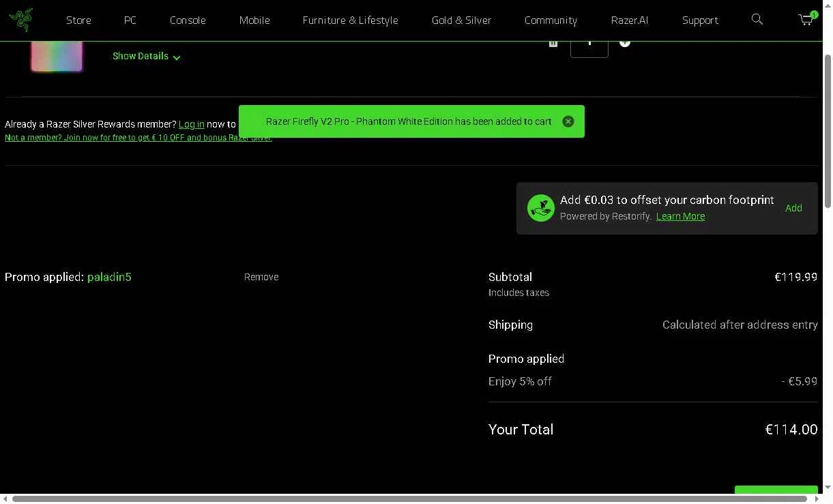
Task: Open the Community menu
Action: [x=551, y=20]
